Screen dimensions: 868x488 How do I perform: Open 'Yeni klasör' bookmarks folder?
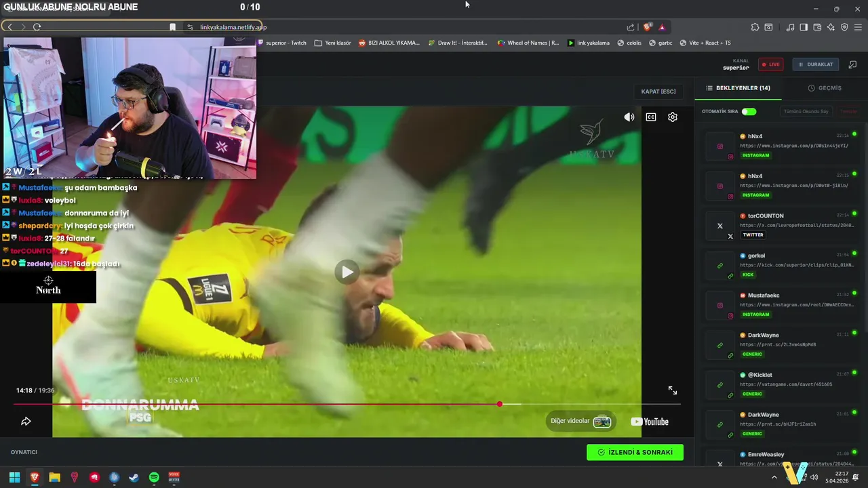(333, 43)
